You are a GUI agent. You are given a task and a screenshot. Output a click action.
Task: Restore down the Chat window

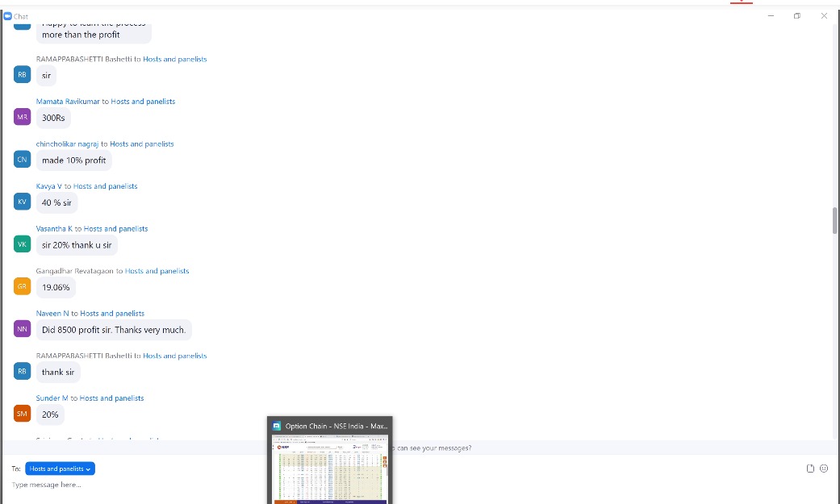[797, 16]
